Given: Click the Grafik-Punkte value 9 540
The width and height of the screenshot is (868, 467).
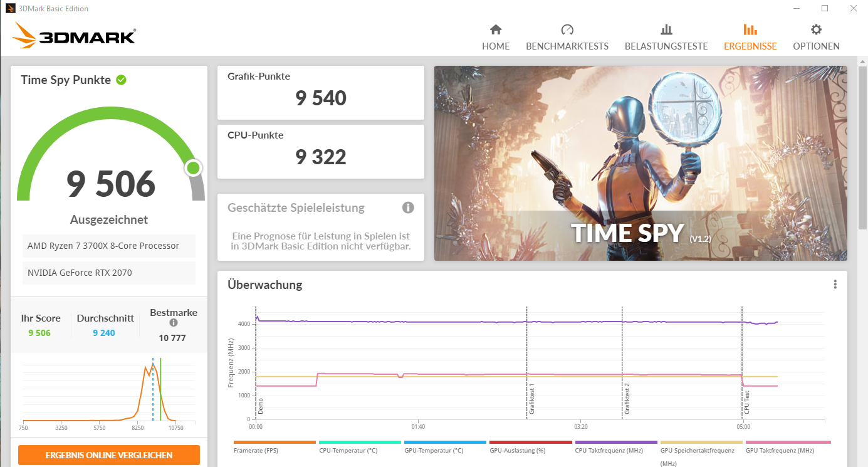Looking at the screenshot, I should point(321,98).
